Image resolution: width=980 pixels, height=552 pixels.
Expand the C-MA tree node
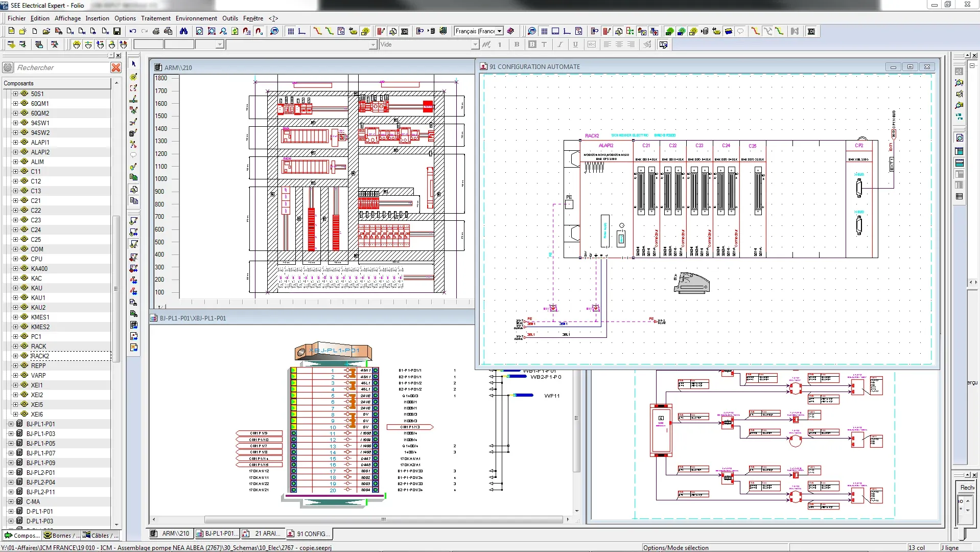pos(11,501)
